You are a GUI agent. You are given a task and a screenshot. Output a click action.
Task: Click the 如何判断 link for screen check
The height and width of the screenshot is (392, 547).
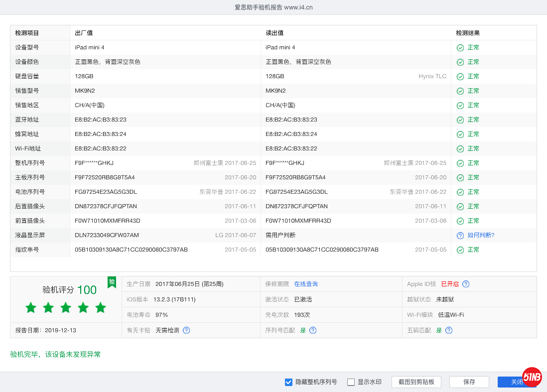pos(480,235)
